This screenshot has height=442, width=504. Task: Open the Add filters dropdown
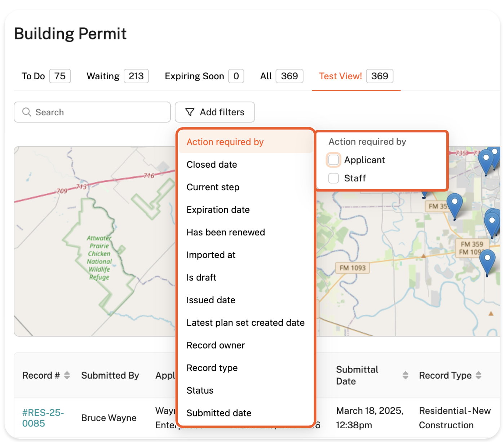pos(215,112)
